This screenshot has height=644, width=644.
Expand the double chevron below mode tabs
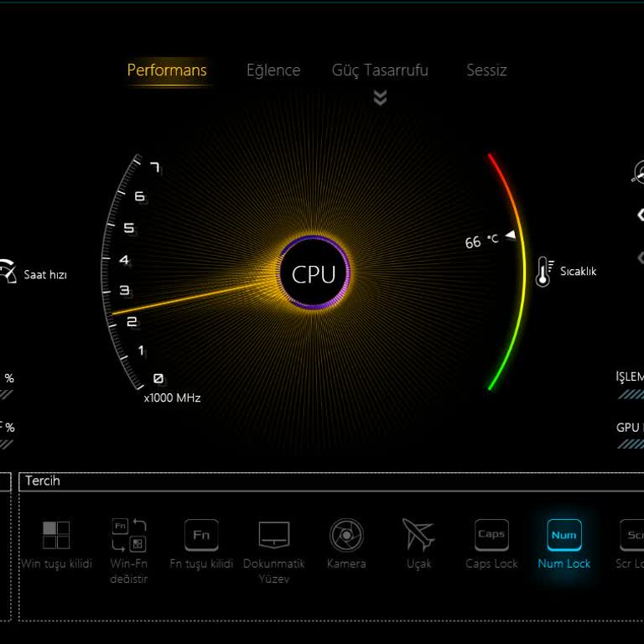tap(380, 98)
